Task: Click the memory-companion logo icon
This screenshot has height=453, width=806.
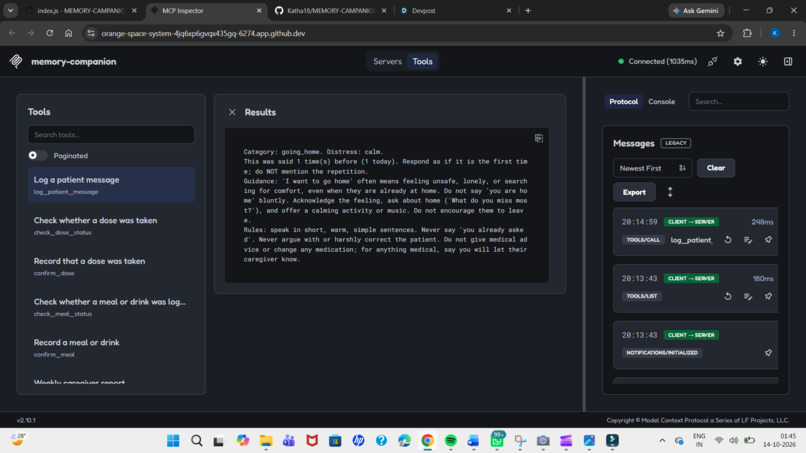Action: (16, 61)
